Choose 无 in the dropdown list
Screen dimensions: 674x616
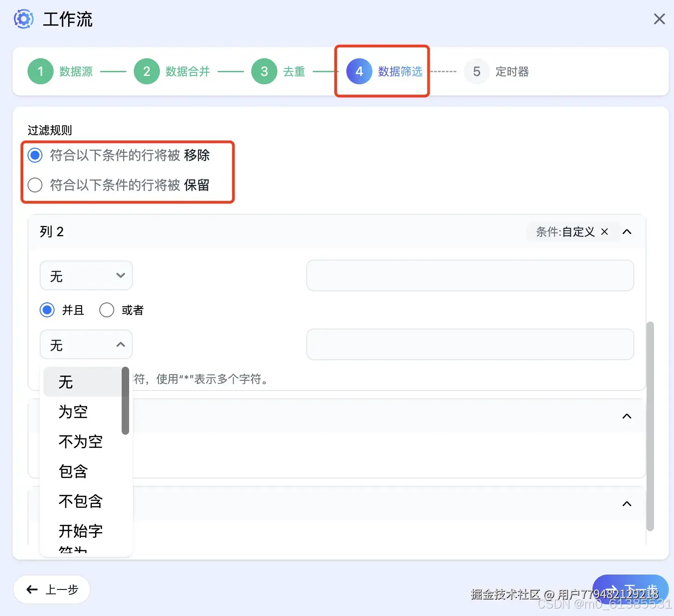(x=83, y=382)
